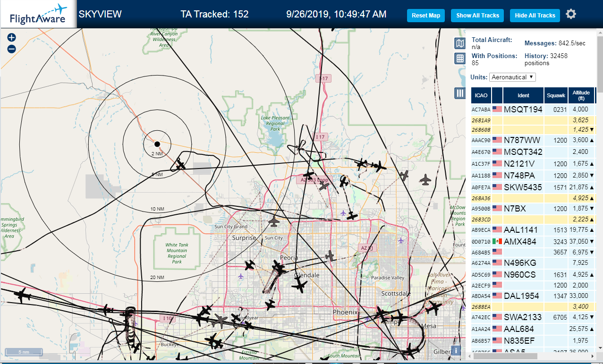
Task: Click the horizontal scrollbar left arrow
Action: pyautogui.click(x=470, y=356)
